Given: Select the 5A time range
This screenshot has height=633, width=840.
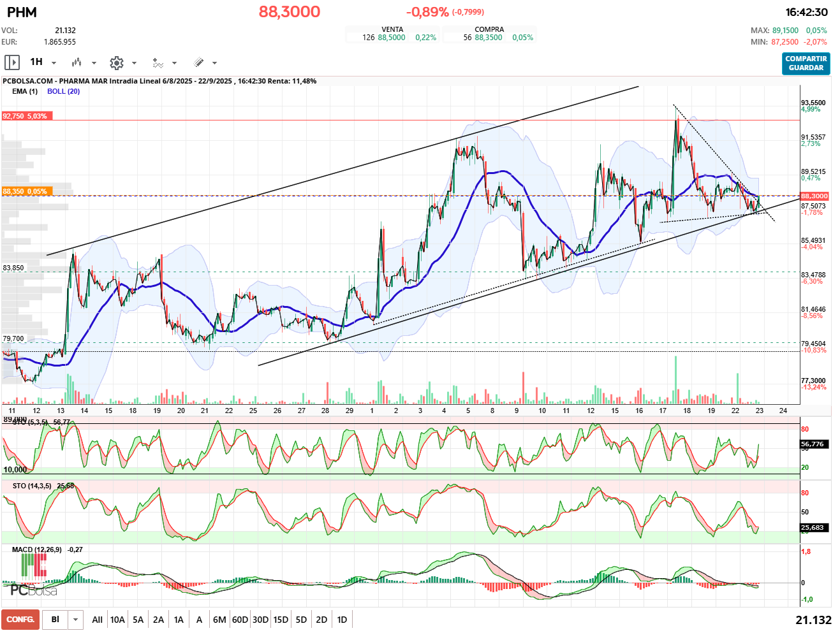Looking at the screenshot, I should [138, 620].
